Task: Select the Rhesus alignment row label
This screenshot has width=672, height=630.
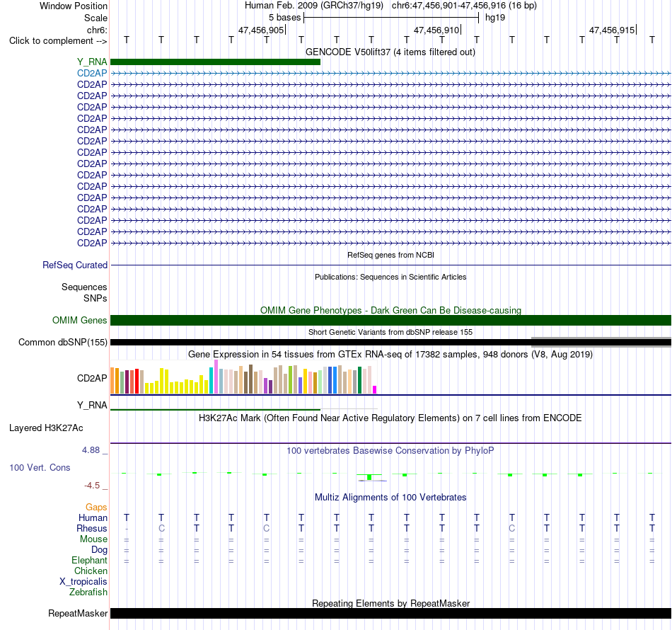Action: [92, 528]
